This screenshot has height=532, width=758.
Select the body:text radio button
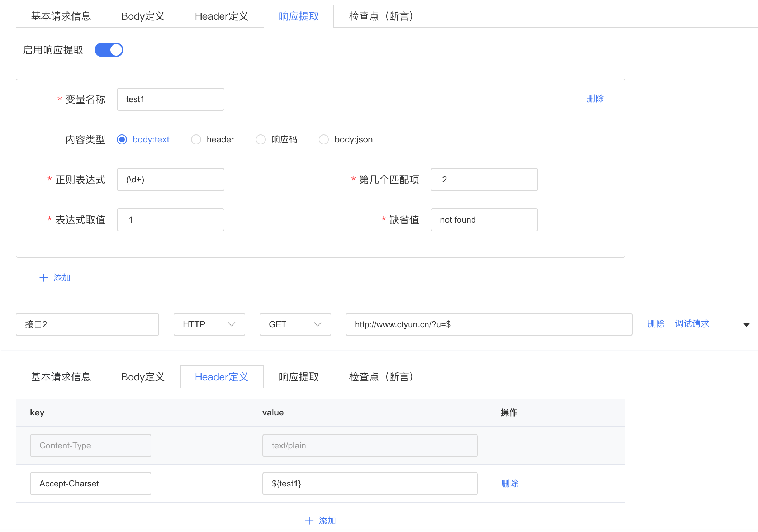tap(122, 139)
